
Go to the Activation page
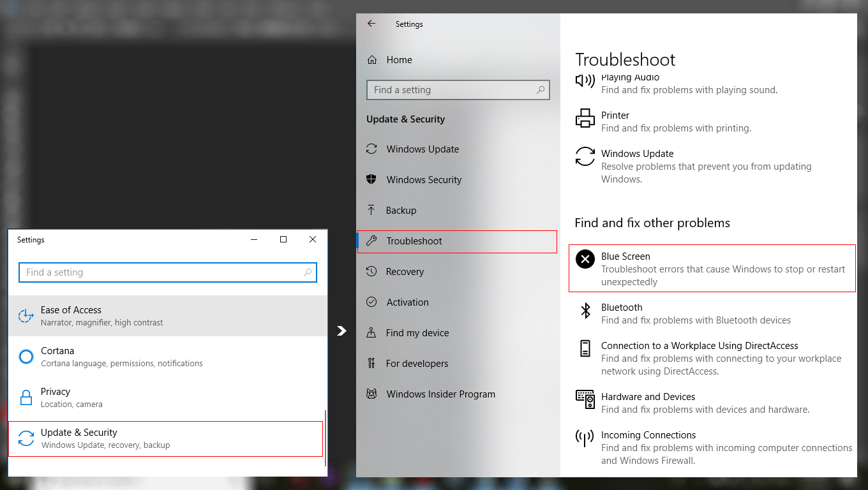pos(407,302)
